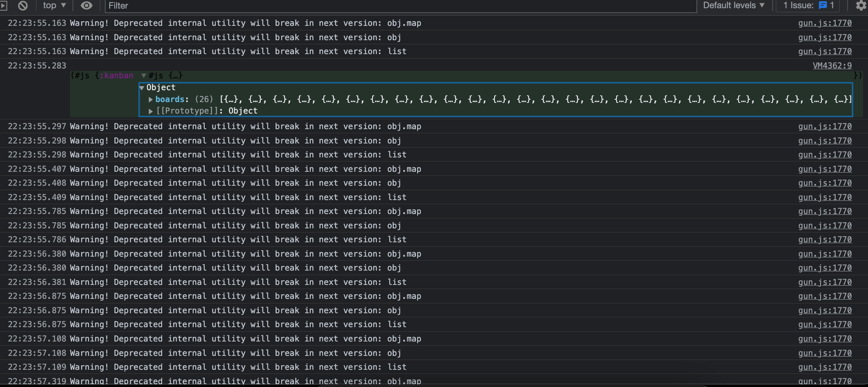Open gun.js:1770 from the first warning
The width and height of the screenshot is (868, 387).
825,23
